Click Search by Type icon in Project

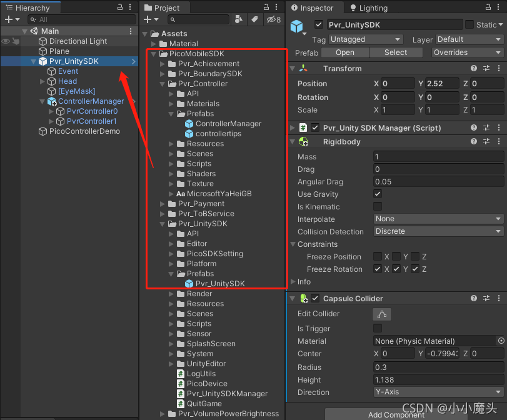click(239, 19)
